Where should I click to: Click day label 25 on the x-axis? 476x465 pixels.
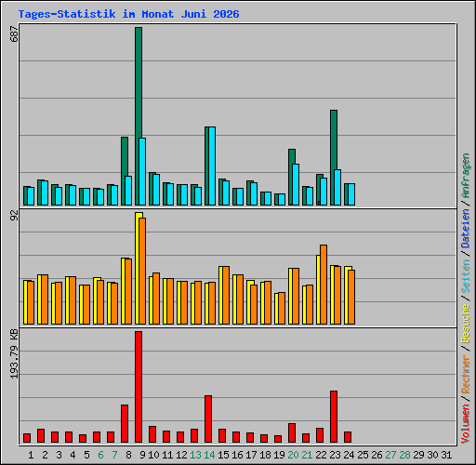tap(363, 455)
